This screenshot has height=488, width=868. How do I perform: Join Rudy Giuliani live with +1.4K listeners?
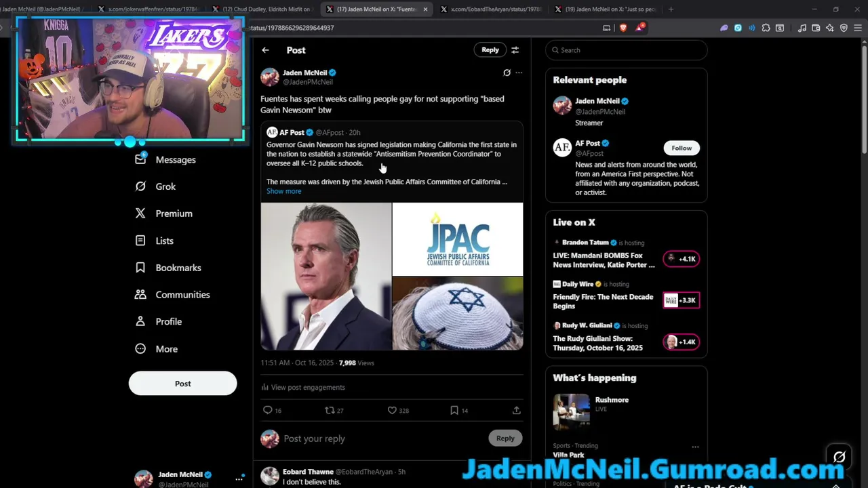click(682, 342)
